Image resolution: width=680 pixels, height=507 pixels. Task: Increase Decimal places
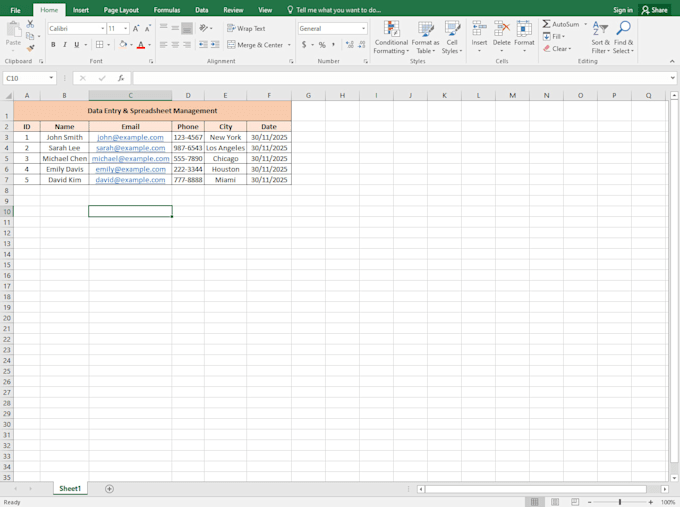[x=350, y=45]
